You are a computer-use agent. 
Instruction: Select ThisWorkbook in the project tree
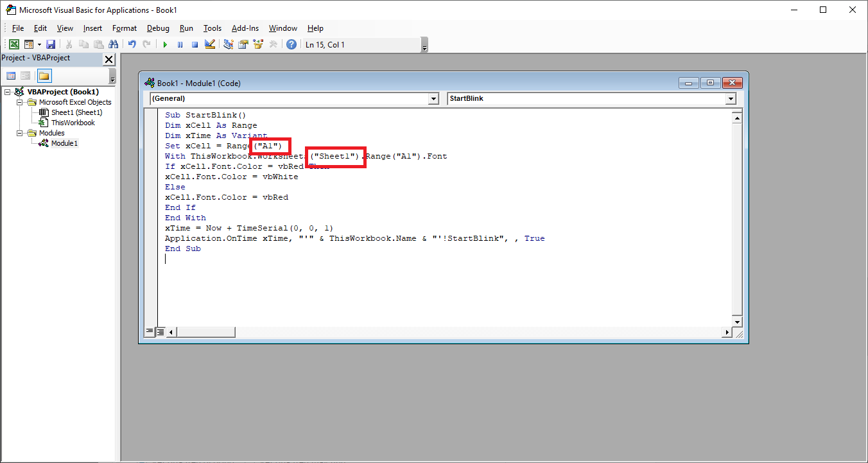73,123
